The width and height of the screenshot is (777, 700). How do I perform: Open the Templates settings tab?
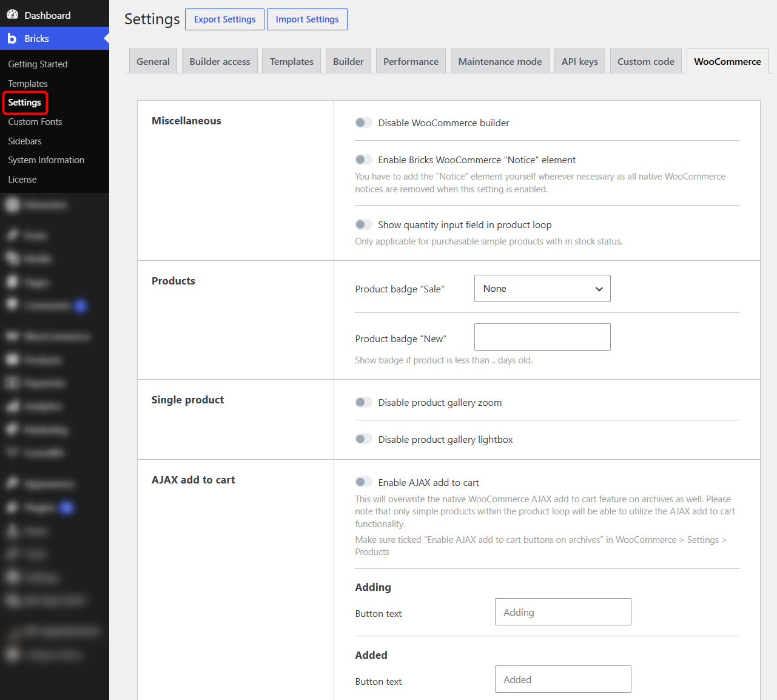pyautogui.click(x=292, y=61)
